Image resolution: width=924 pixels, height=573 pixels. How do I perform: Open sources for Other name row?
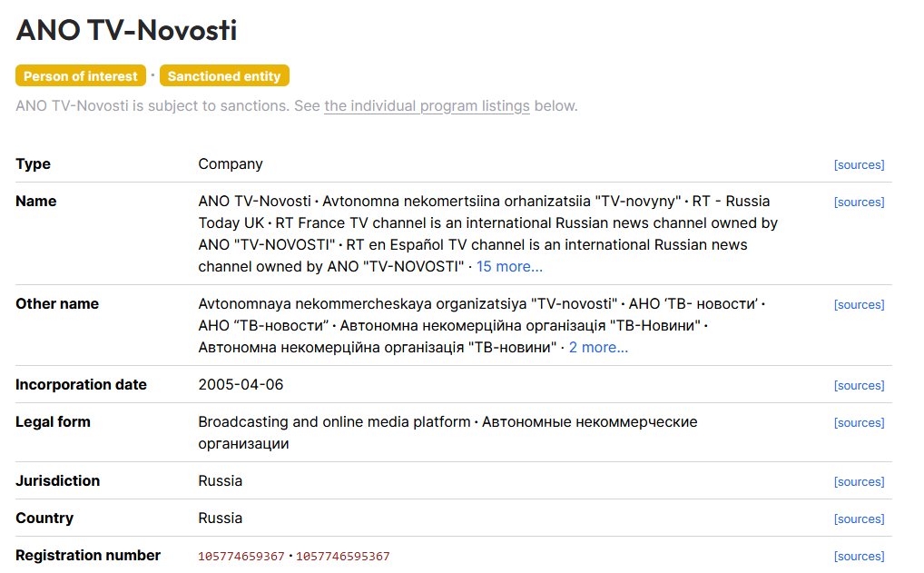point(859,305)
